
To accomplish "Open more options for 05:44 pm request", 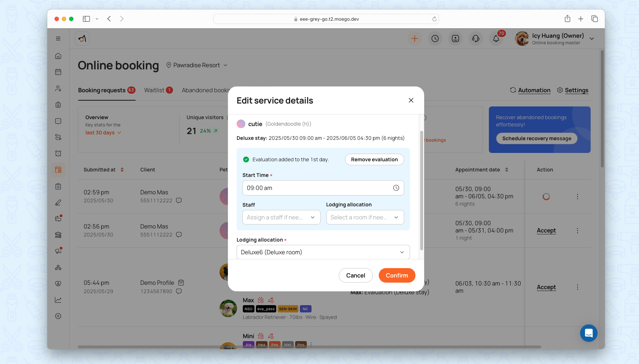I will point(577,287).
